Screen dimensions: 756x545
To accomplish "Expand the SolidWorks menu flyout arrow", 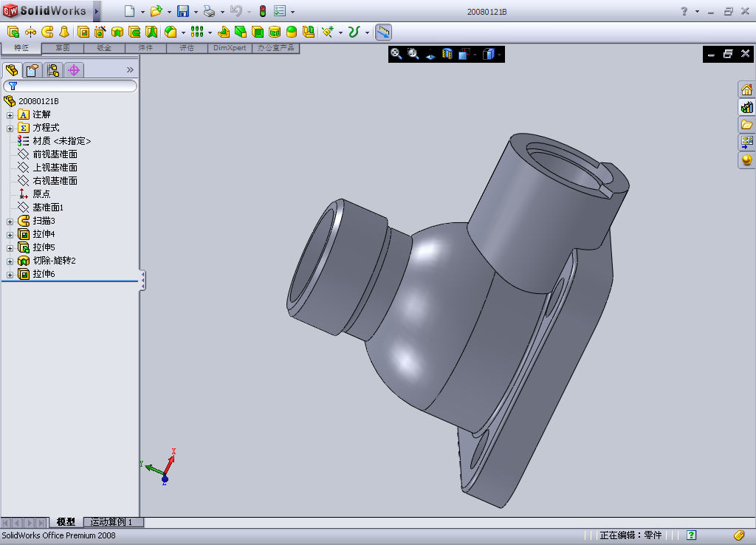I will pos(97,11).
